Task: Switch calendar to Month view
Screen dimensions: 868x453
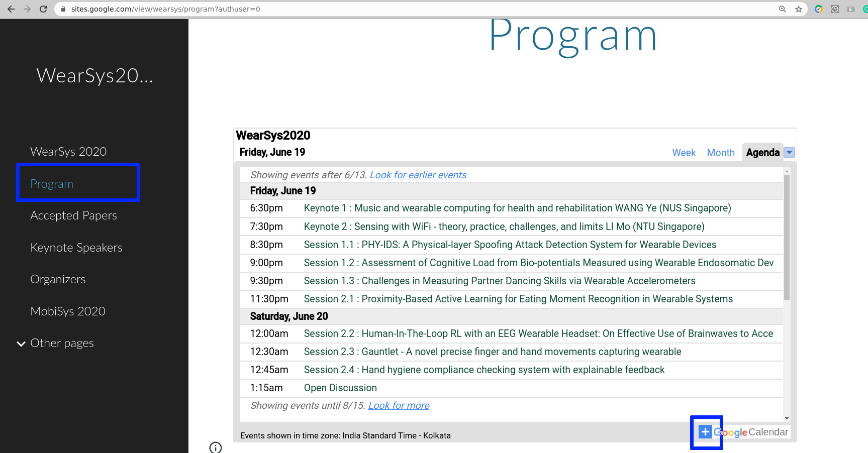Action: [x=721, y=153]
